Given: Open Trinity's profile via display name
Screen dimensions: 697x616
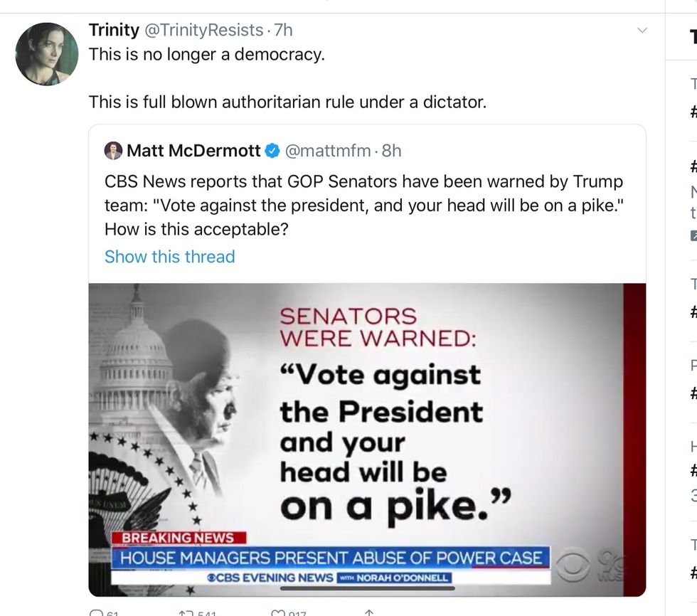Looking at the screenshot, I should coord(114,30).
